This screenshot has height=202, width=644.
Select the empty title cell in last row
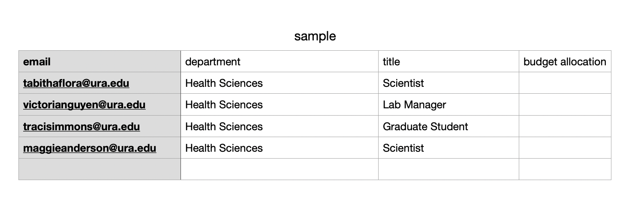pos(448,169)
